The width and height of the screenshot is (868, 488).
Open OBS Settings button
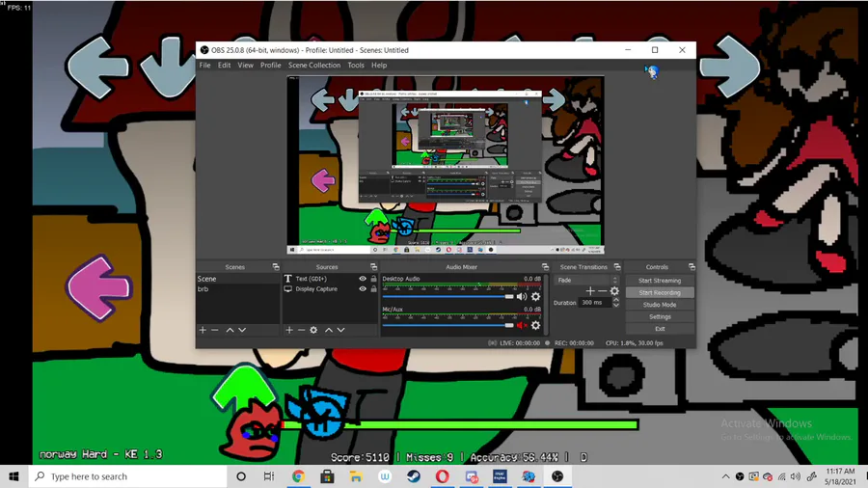click(x=660, y=317)
